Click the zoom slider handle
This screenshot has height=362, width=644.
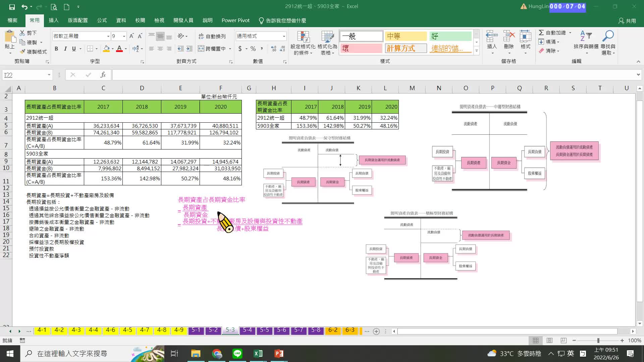click(598, 341)
